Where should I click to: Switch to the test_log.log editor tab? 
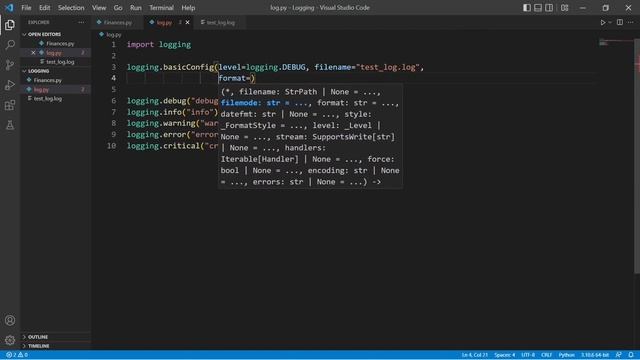coord(220,22)
